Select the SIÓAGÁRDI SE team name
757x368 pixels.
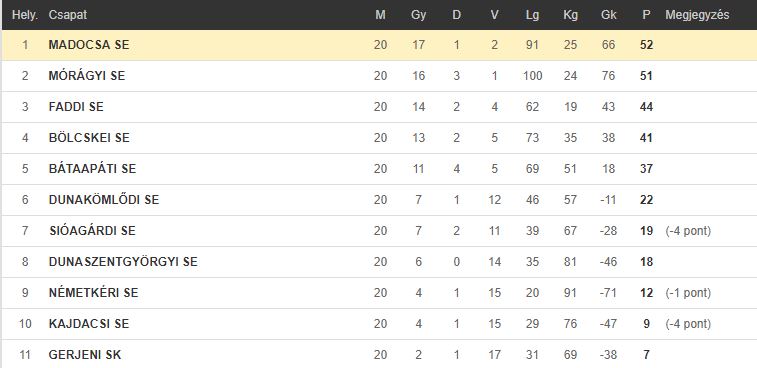[92, 231]
